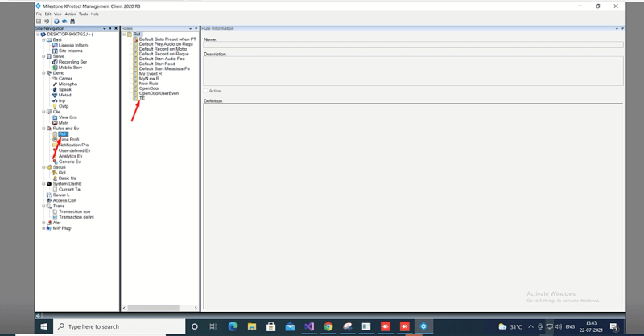Pin the Site Navigation pane
644x336 pixels.
[x=110, y=28]
